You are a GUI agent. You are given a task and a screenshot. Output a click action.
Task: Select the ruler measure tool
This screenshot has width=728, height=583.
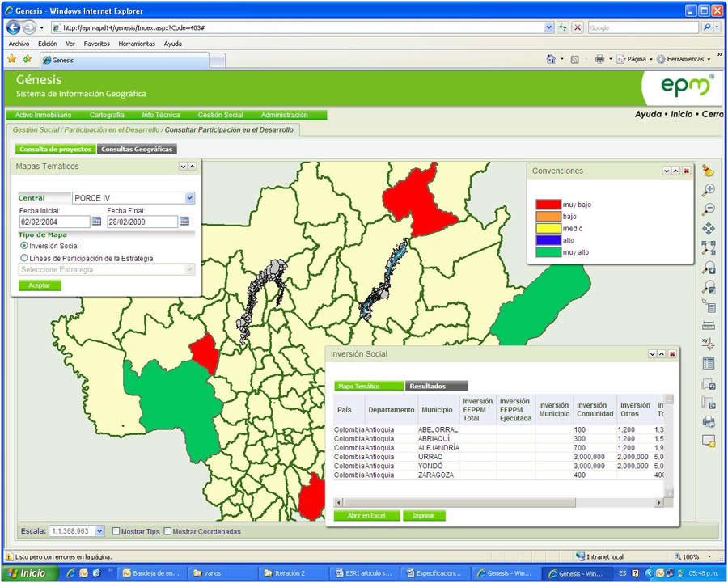(x=709, y=325)
